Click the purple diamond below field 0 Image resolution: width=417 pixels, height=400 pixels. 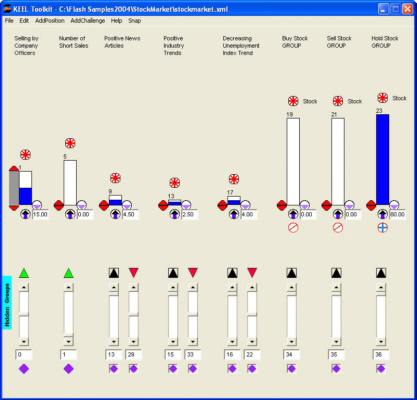24,369
